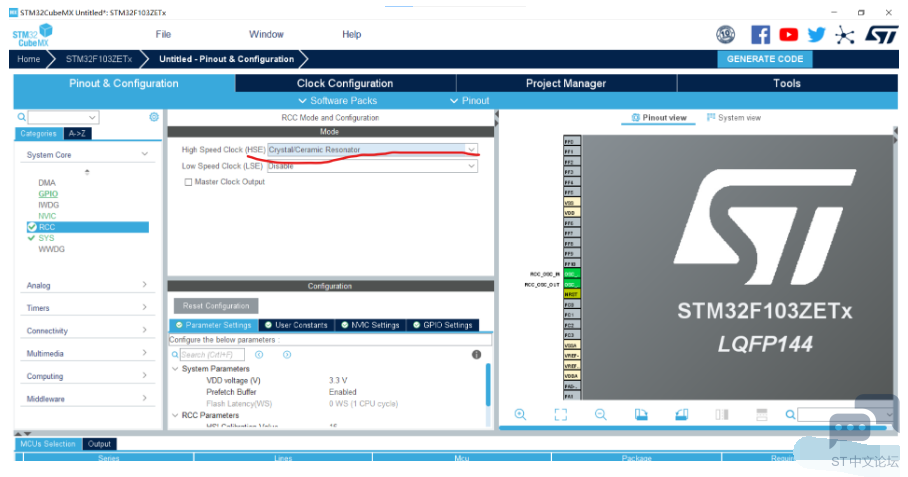The width and height of the screenshot is (908, 477).
Task: Zoom out on the pinout view
Action: [x=601, y=414]
